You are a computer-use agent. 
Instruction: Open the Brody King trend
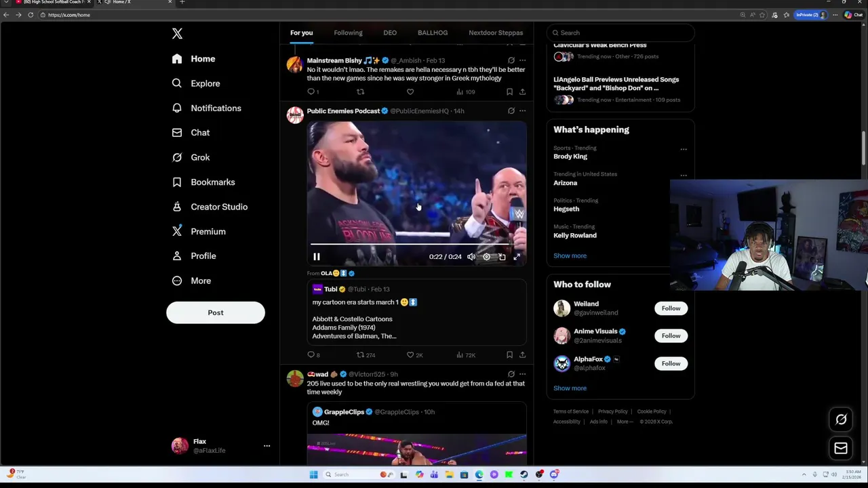pyautogui.click(x=570, y=157)
